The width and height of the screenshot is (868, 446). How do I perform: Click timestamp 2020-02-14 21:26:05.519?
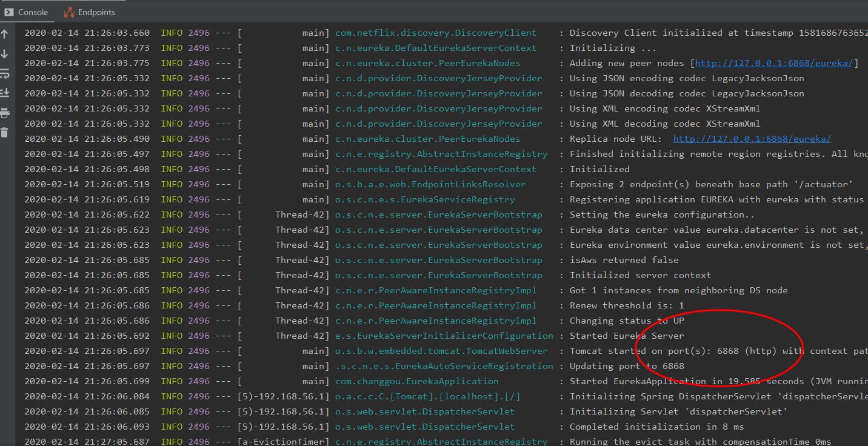tap(87, 184)
